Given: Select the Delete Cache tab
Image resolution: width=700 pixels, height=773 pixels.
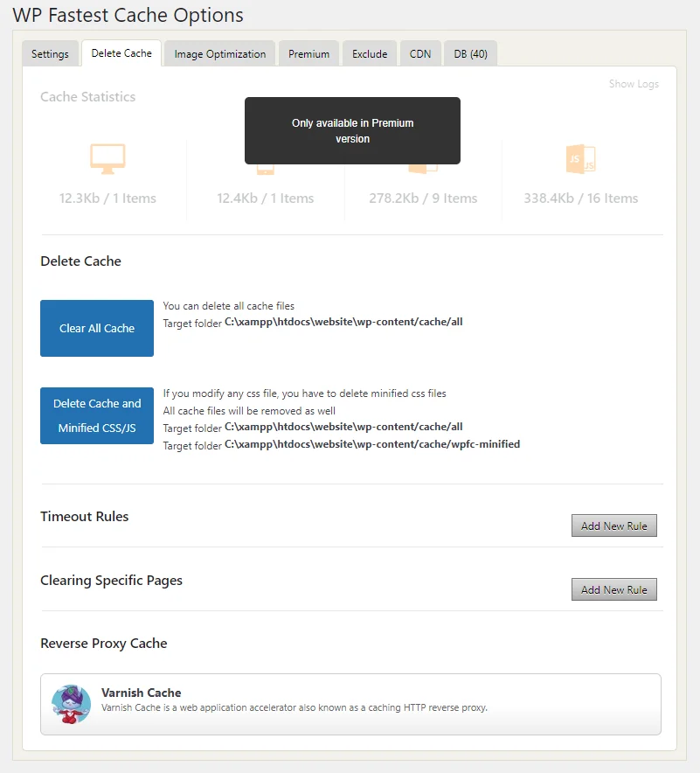Looking at the screenshot, I should pos(121,53).
